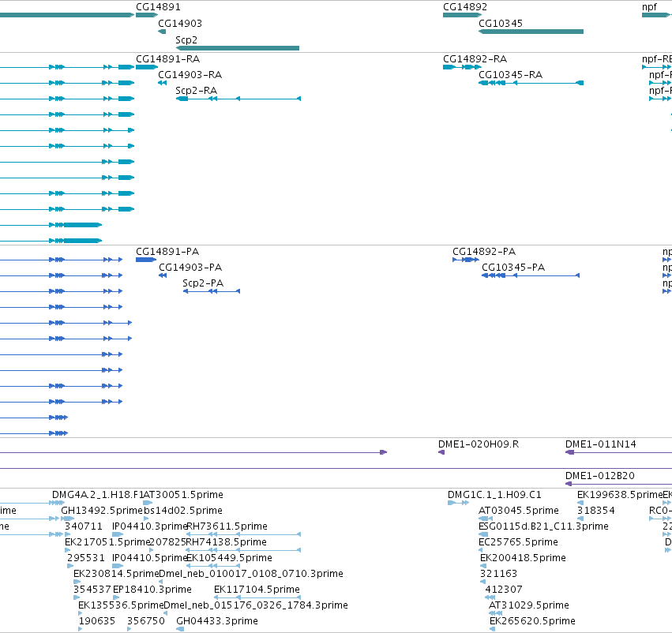Select the DME1-012B20 BAC label
Screen dimensions: 672x633
pos(600,475)
